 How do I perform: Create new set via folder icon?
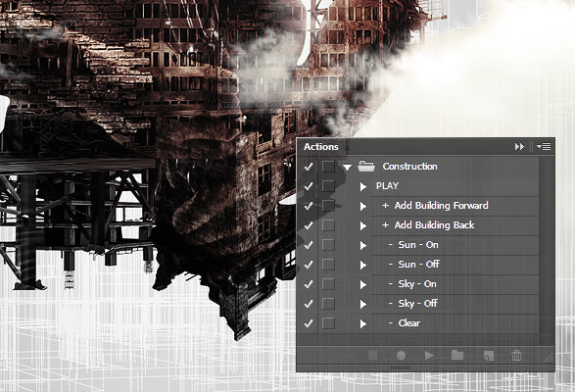(x=457, y=355)
